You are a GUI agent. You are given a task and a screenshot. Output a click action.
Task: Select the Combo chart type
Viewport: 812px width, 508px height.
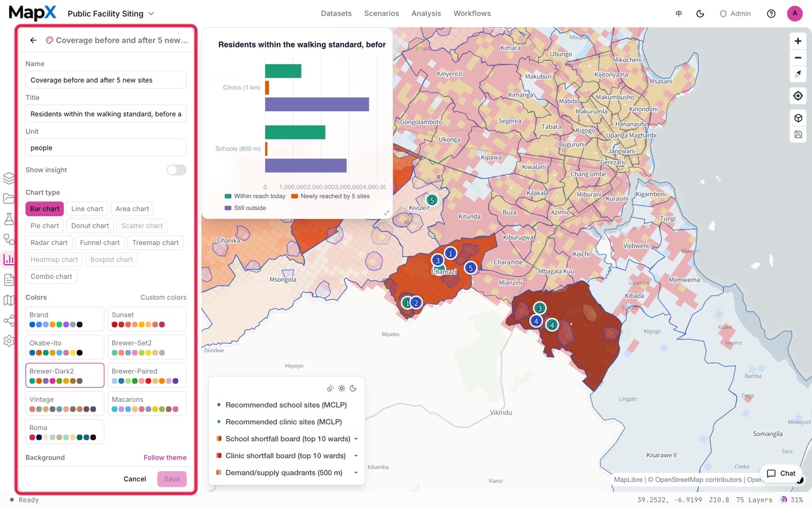(x=51, y=277)
